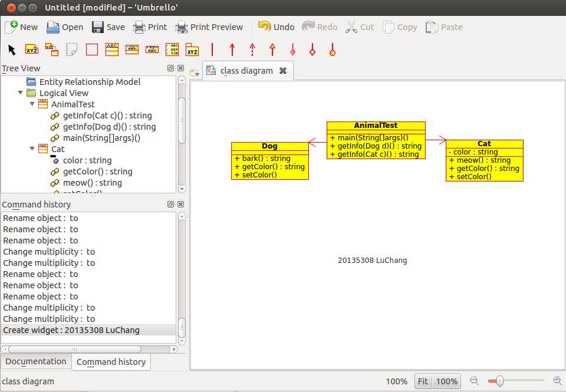Float the Command history panel
Image resolution: width=566 pixels, height=392 pixels.
click(x=171, y=205)
